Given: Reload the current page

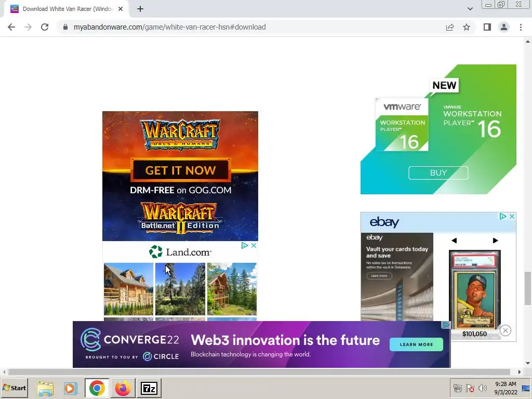Looking at the screenshot, I should coord(45,27).
